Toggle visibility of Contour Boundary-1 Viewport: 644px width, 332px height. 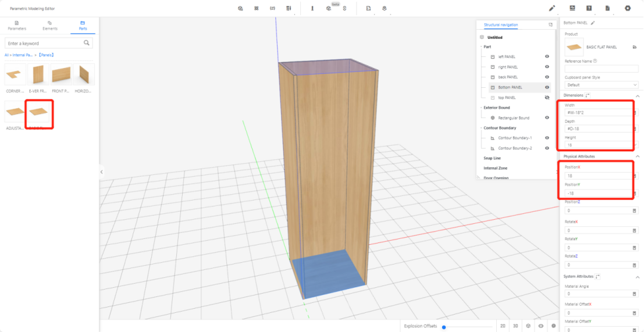click(x=547, y=138)
